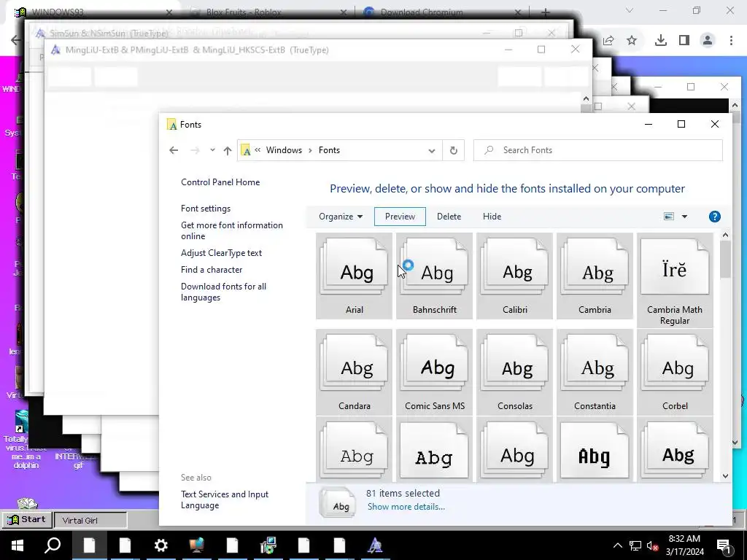
Task: Select the Consolas font icon
Action: point(514,372)
